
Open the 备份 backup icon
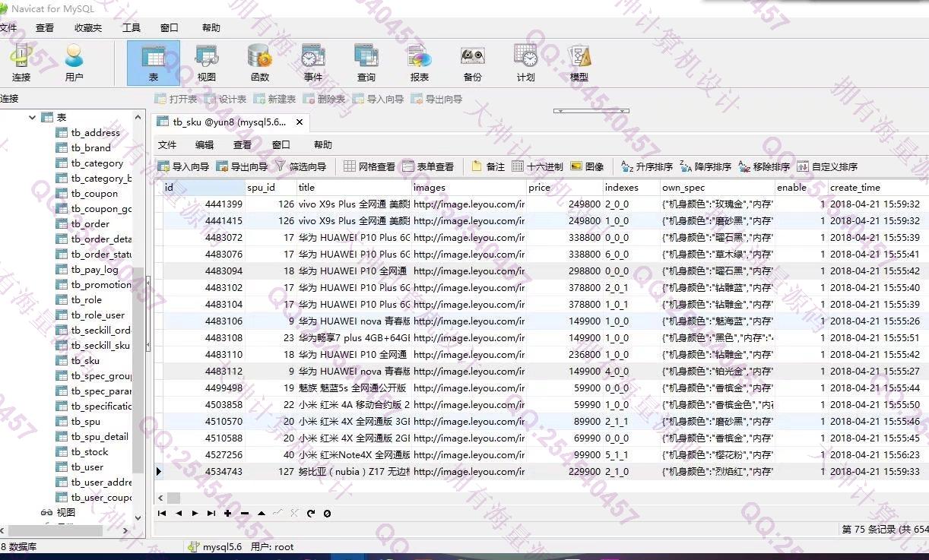tap(473, 62)
